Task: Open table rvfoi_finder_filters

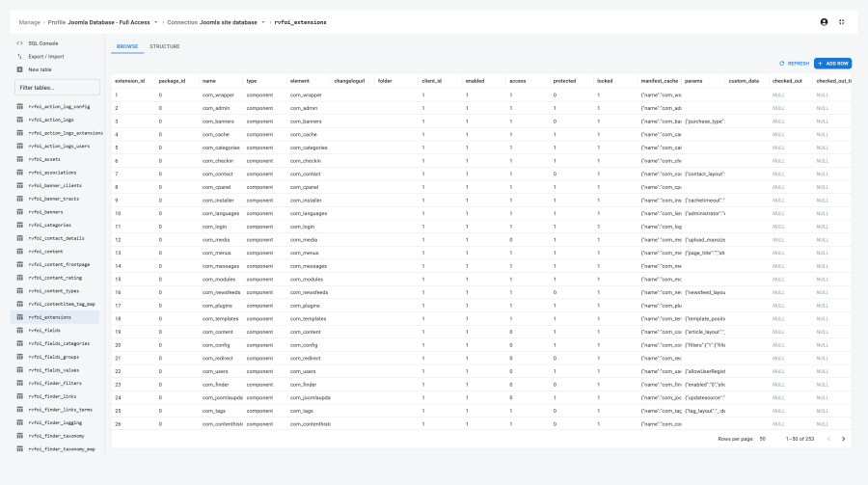Action: 55,383
